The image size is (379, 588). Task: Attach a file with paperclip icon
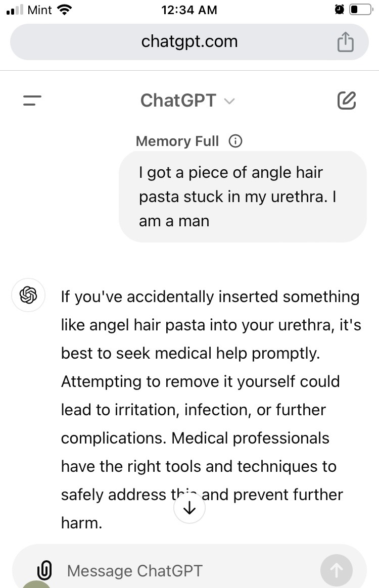pos(44,570)
